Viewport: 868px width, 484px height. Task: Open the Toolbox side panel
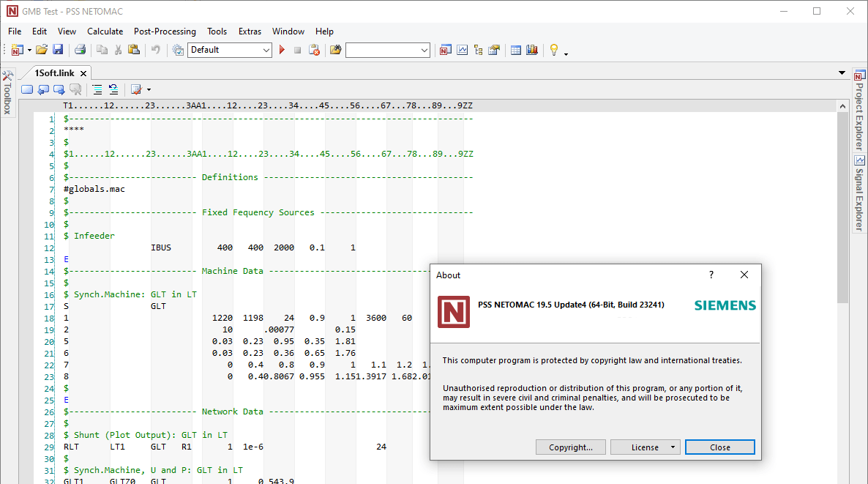(7, 92)
